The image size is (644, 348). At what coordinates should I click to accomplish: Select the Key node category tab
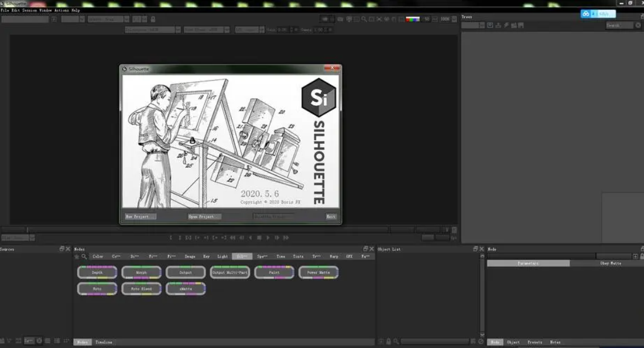[206, 257]
